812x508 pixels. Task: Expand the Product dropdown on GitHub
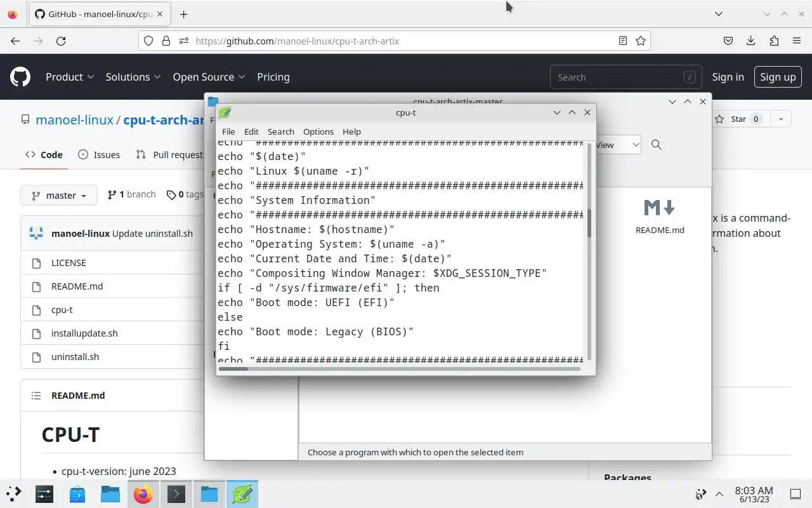(70, 77)
